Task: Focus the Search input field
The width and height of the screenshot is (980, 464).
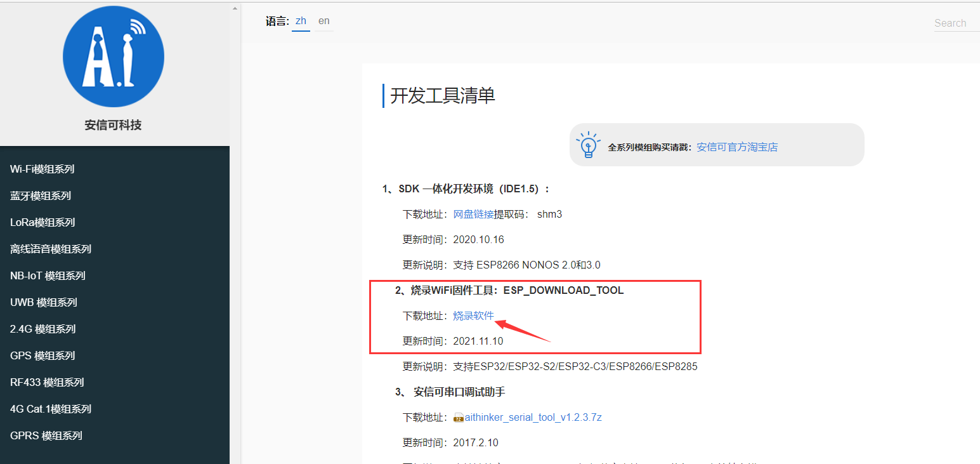Action: point(957,23)
